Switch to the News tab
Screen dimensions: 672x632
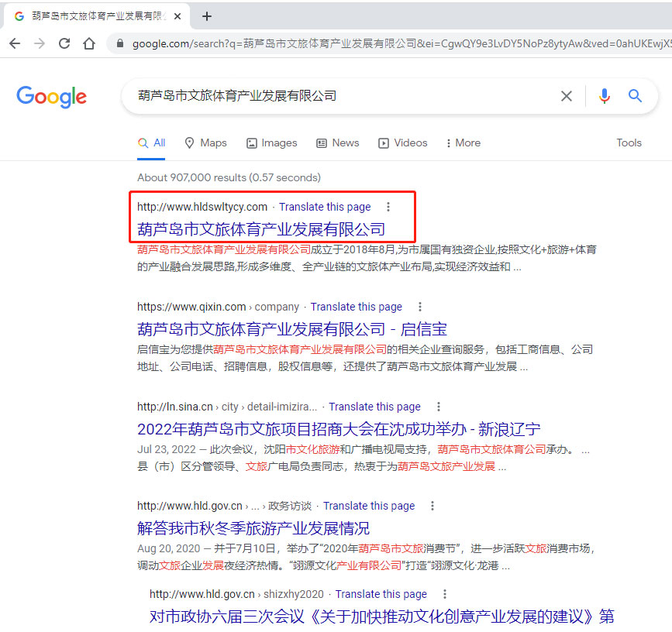[x=337, y=143]
